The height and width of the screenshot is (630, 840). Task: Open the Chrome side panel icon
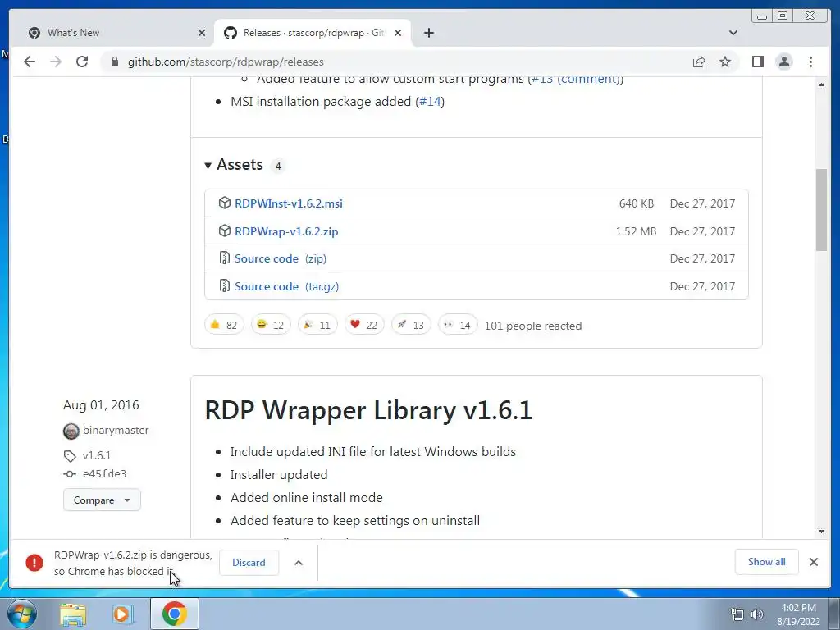point(757,62)
